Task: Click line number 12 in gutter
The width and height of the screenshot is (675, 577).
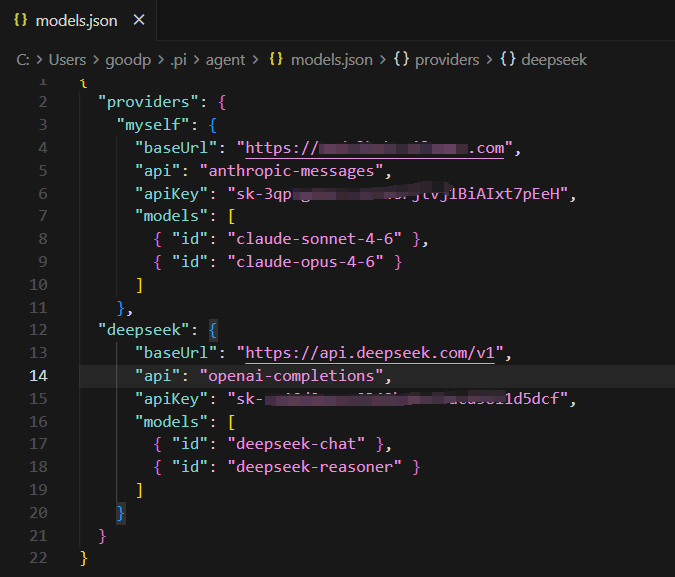Action: tap(38, 330)
